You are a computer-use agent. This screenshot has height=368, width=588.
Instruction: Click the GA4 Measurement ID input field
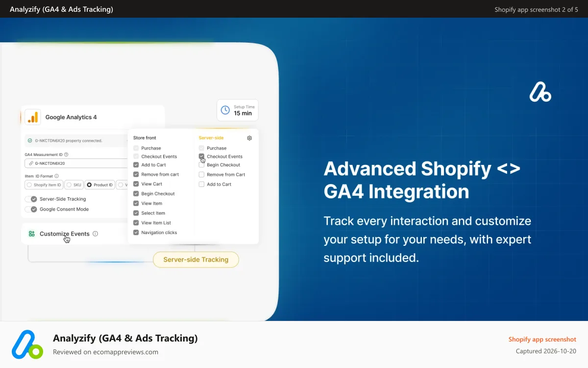pyautogui.click(x=76, y=163)
